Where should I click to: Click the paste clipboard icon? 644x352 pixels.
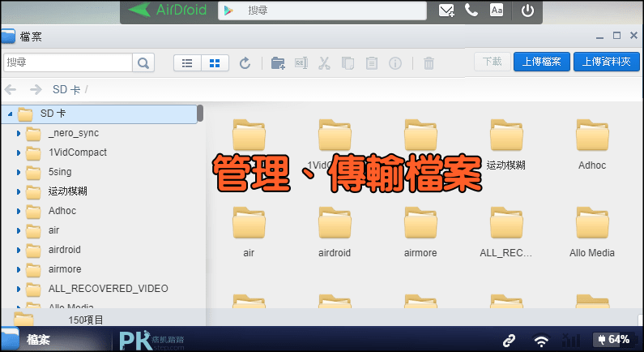coord(372,63)
